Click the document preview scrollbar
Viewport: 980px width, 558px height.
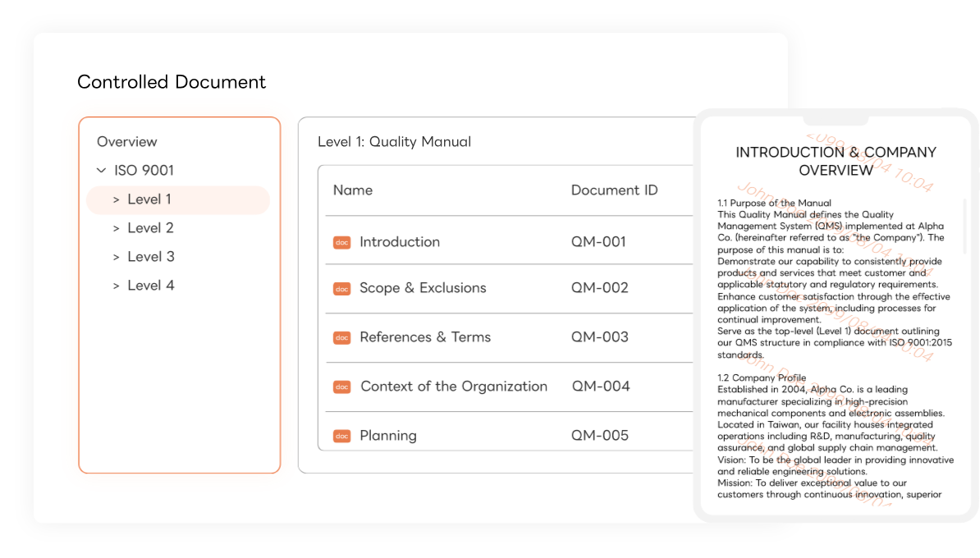click(965, 226)
